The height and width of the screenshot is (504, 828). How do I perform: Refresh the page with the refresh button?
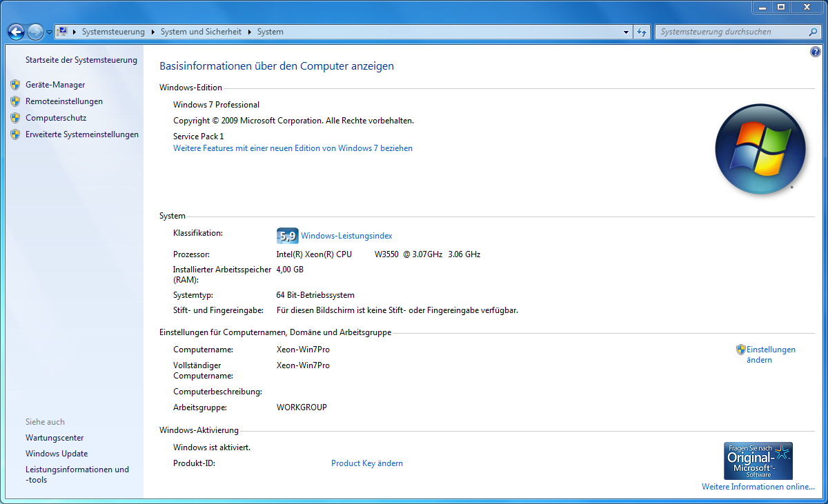642,32
